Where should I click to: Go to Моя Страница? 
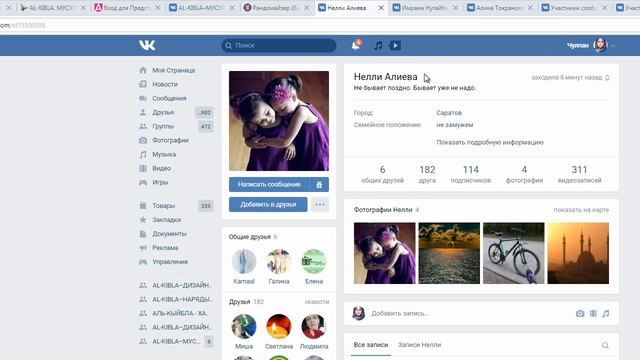click(x=173, y=70)
